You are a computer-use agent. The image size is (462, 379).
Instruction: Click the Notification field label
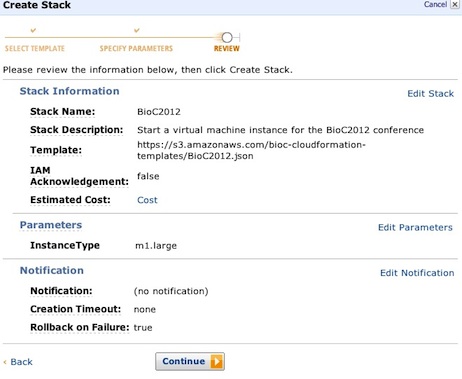(61, 291)
